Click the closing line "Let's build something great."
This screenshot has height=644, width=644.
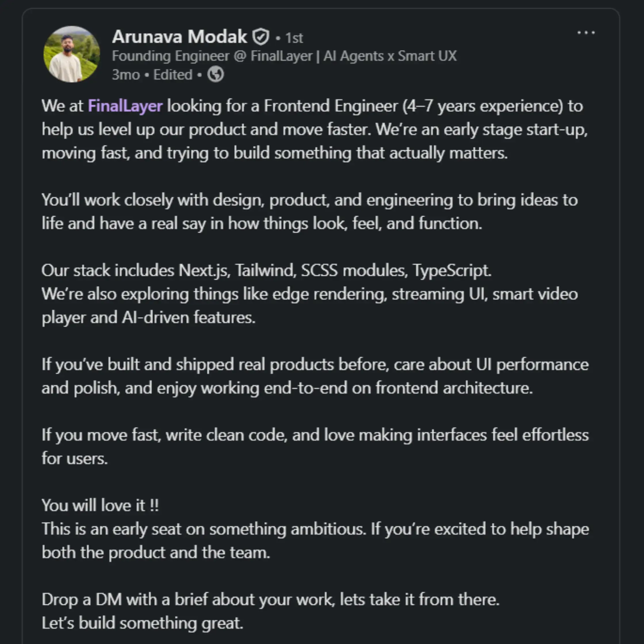(142, 623)
